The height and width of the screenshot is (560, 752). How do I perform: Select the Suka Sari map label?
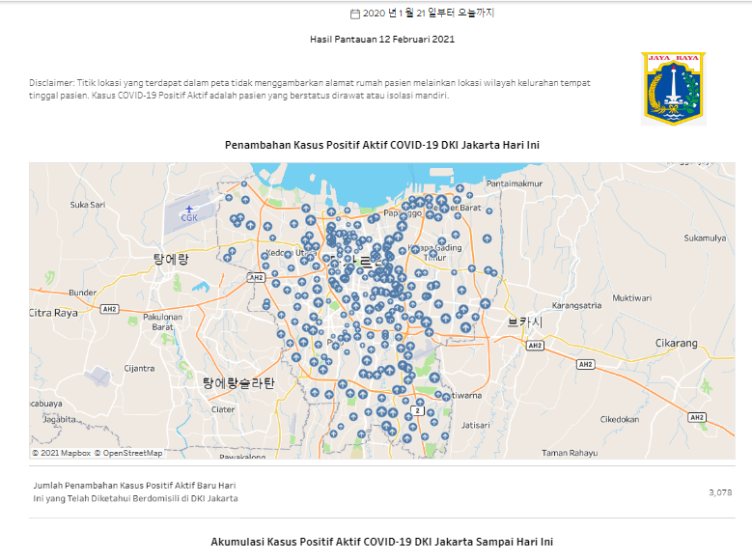[x=87, y=205]
